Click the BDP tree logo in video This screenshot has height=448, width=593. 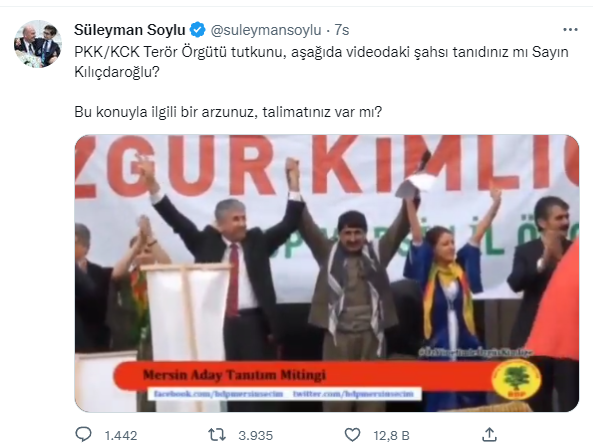tap(516, 379)
